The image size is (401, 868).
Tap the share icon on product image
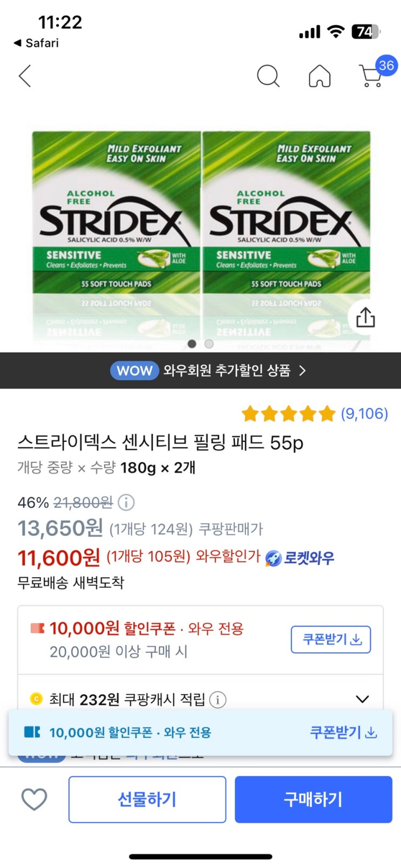[x=365, y=317]
